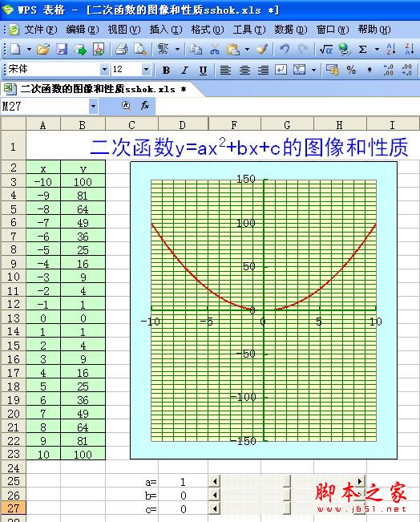Click the fx insert function button

tap(145, 106)
